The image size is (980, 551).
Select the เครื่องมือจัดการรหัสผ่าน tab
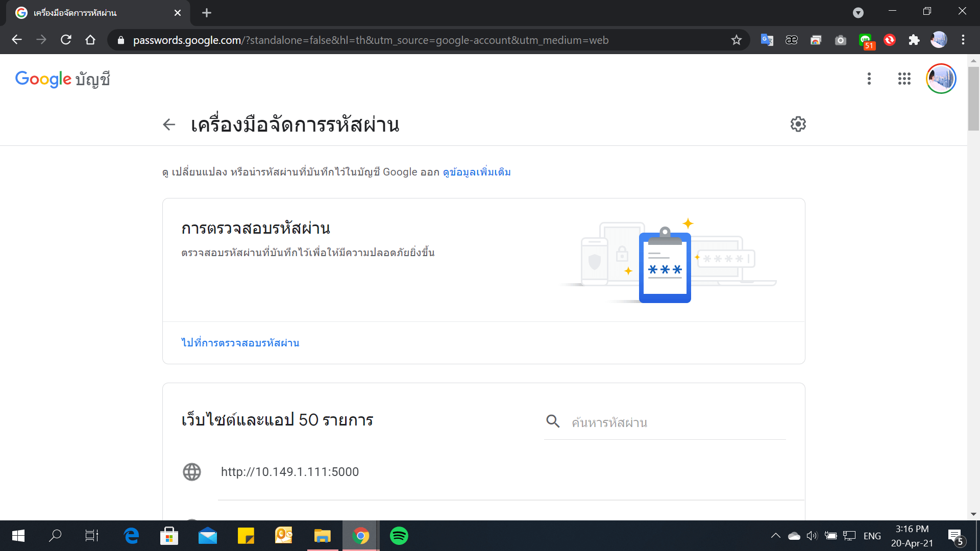(x=97, y=13)
